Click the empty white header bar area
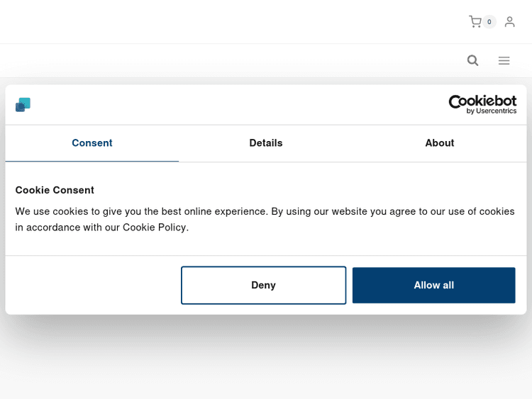The height and width of the screenshot is (399, 532). pos(213,22)
